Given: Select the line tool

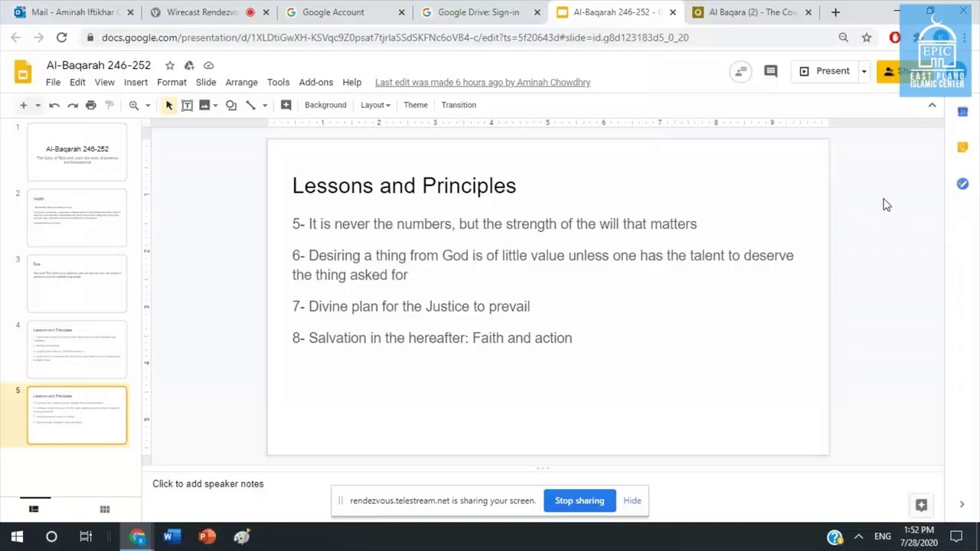Looking at the screenshot, I should click(250, 105).
